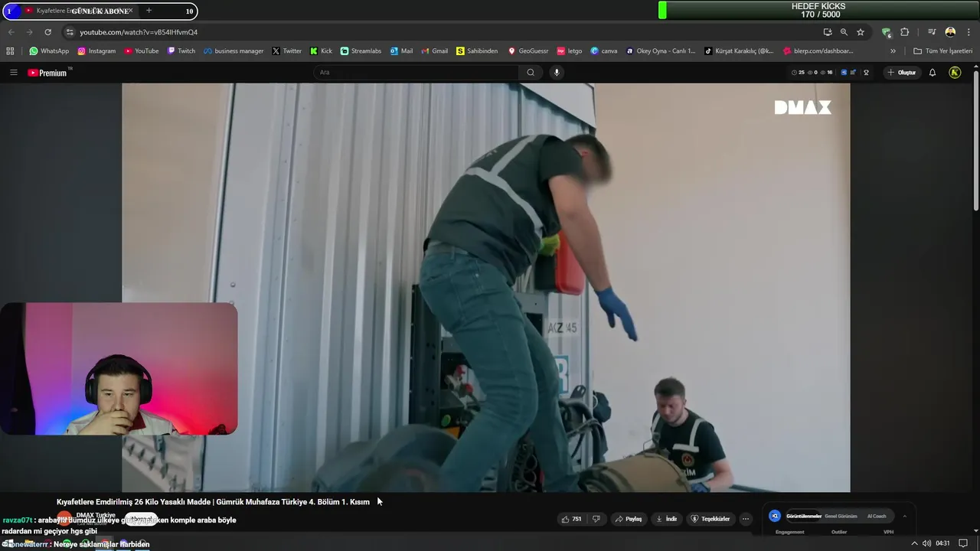The image size is (980, 551).
Task: Switch to the Görüntülenmeler tab
Action: coord(804,517)
